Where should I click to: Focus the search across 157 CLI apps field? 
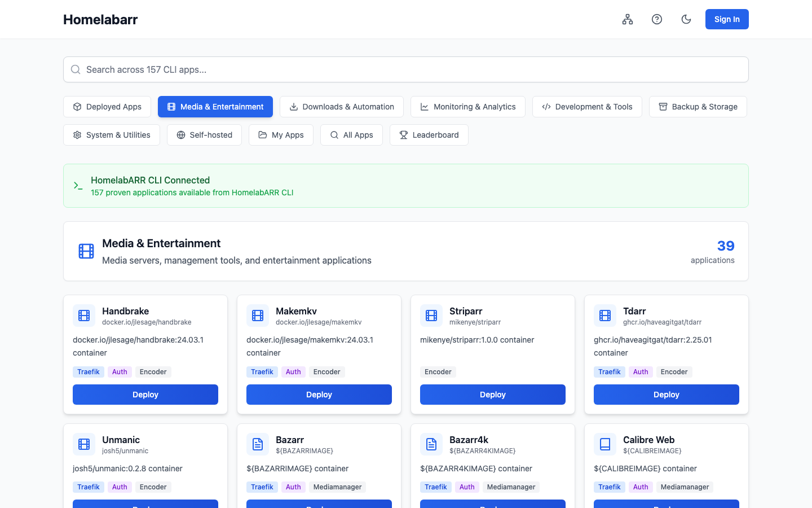click(406, 69)
